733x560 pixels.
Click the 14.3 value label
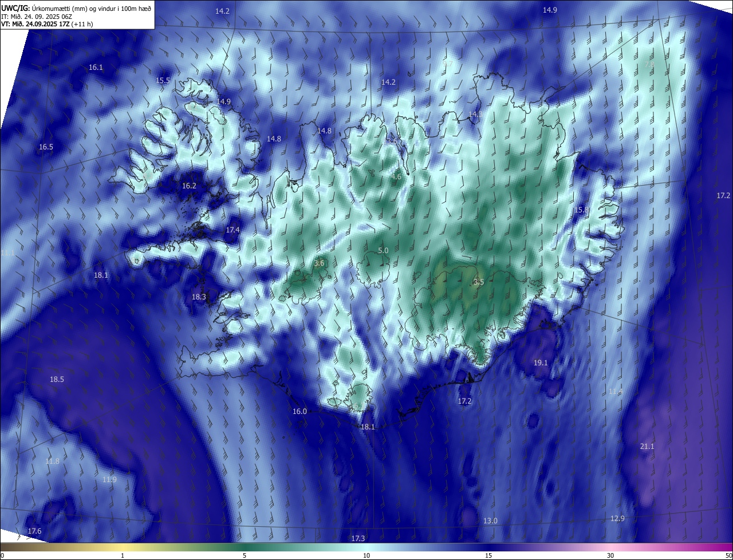(x=475, y=115)
